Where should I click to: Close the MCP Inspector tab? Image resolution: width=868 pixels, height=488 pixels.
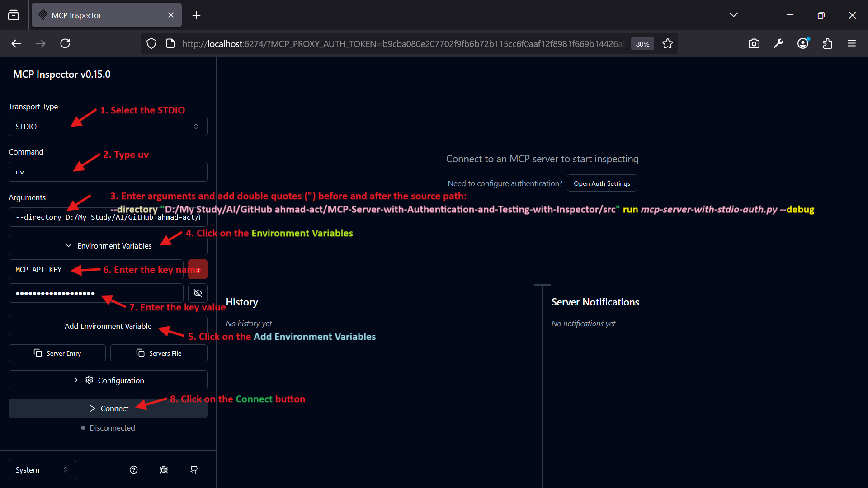coord(171,15)
